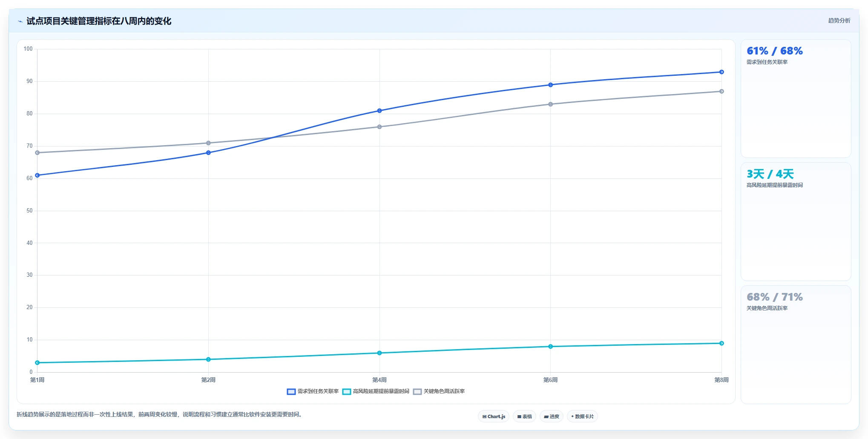The width and height of the screenshot is (868, 439).
Task: Click the chart title 试点项目关键管理指标在八周内的变化
Action: coord(99,21)
